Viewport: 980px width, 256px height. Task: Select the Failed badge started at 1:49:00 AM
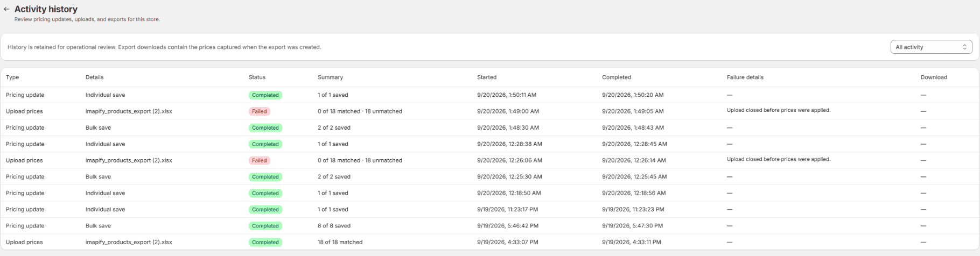click(x=260, y=111)
